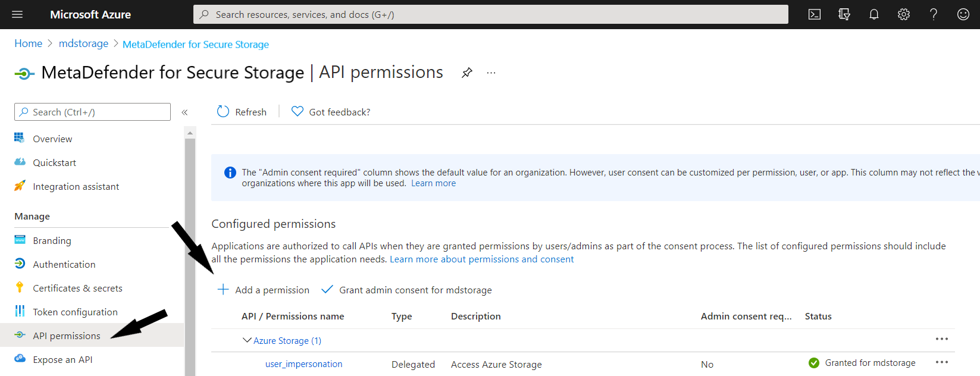Click the Overview grid icon
The width and height of the screenshot is (980, 376).
(19, 138)
